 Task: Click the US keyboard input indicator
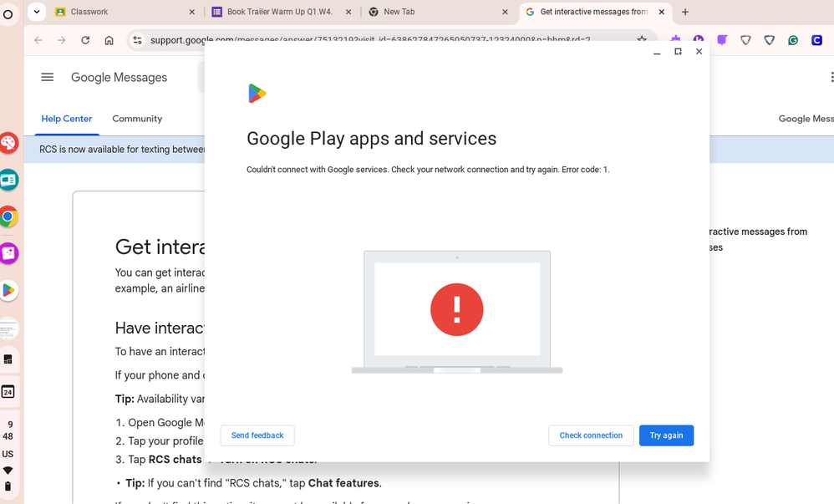coord(8,454)
